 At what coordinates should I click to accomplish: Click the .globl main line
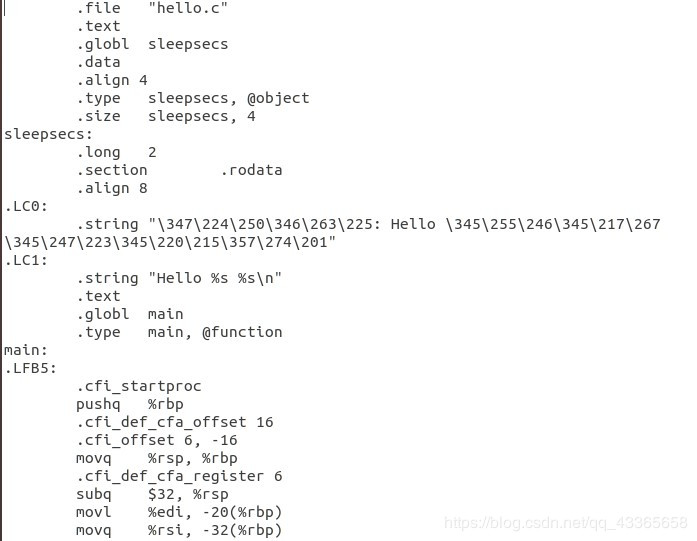point(129,314)
